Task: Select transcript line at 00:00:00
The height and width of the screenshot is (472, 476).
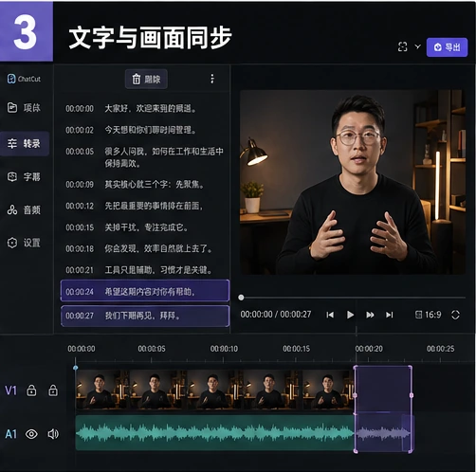Action: (145, 109)
